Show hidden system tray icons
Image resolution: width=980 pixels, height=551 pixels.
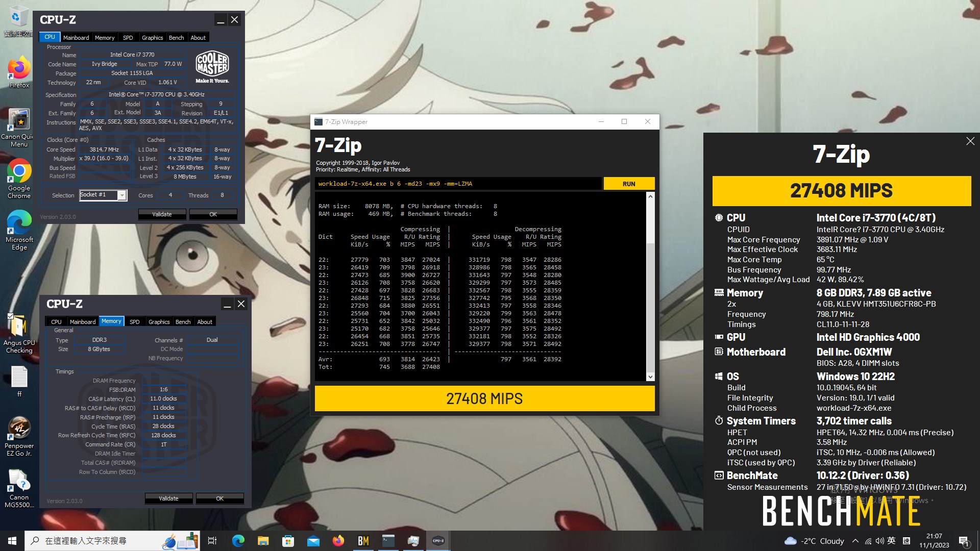tap(855, 541)
